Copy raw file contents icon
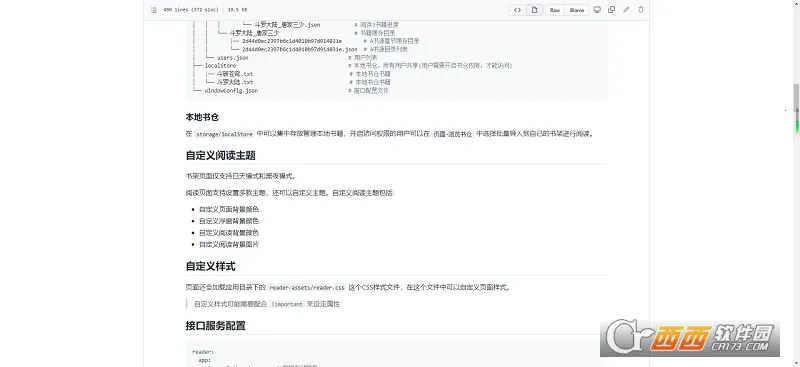Viewport: 800px width, 367px height. pos(611,10)
